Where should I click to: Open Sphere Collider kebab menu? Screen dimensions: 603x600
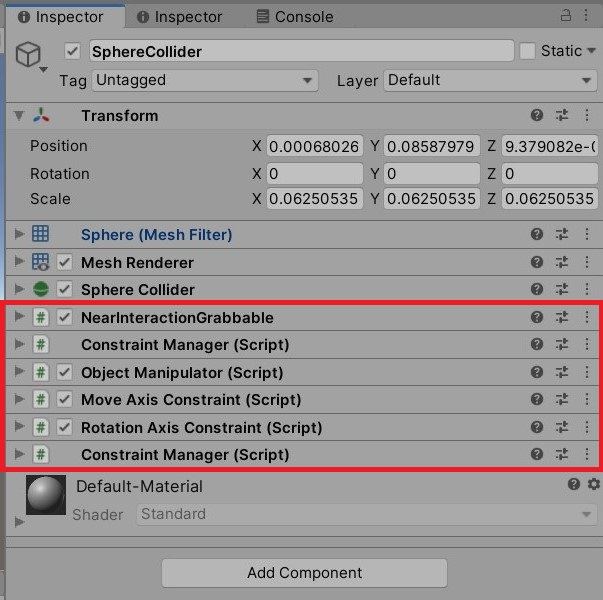pos(587,289)
